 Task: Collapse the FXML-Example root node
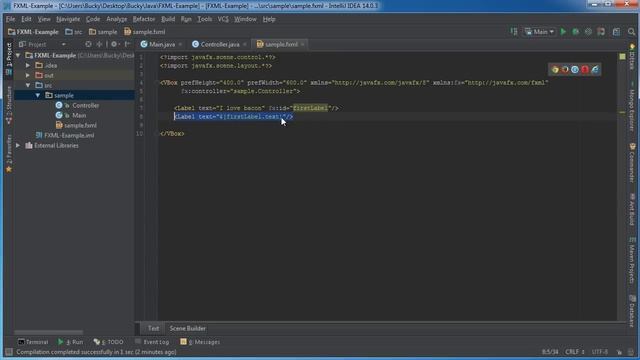coord(18,55)
